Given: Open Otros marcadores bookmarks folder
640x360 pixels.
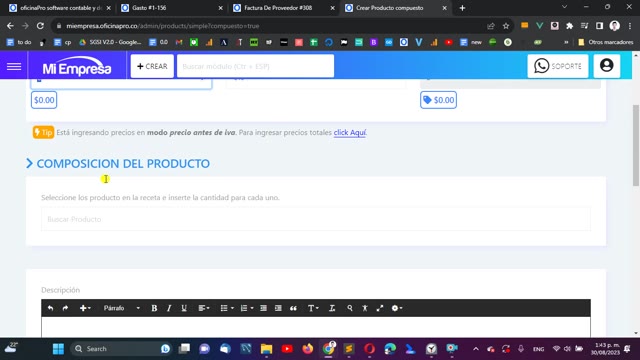Looking at the screenshot, I should pos(606,42).
